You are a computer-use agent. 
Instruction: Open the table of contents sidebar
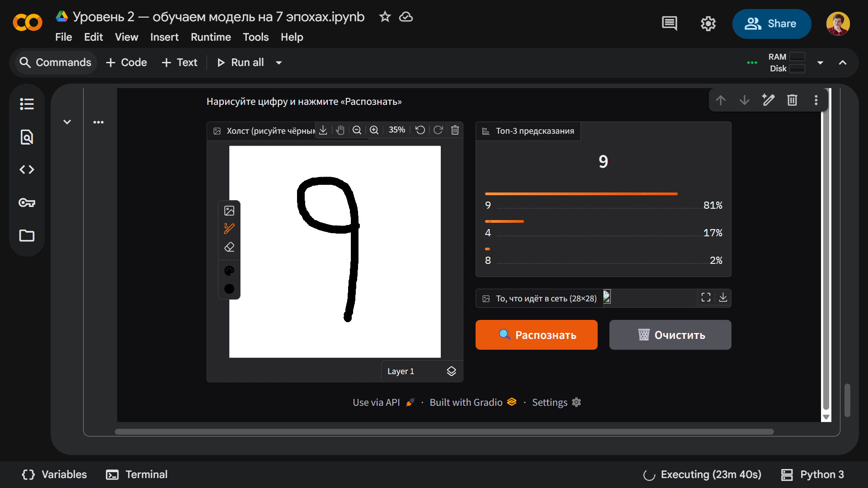click(x=27, y=104)
